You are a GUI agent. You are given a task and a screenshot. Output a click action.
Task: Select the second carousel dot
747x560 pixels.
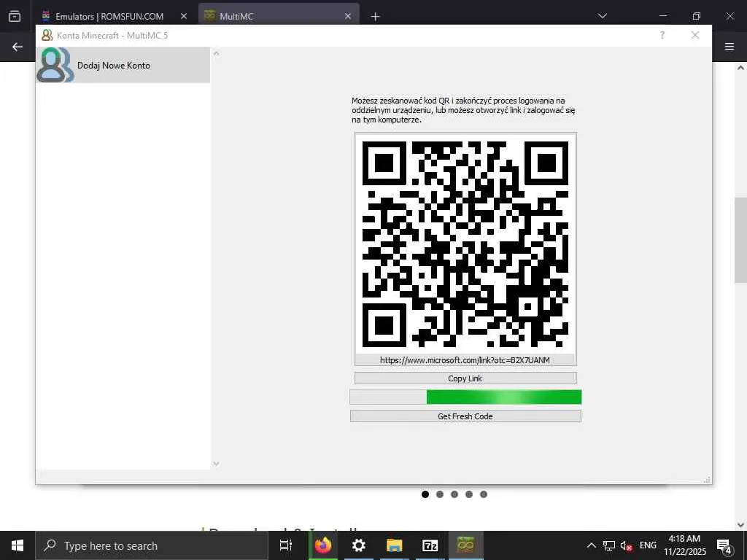coord(440,494)
